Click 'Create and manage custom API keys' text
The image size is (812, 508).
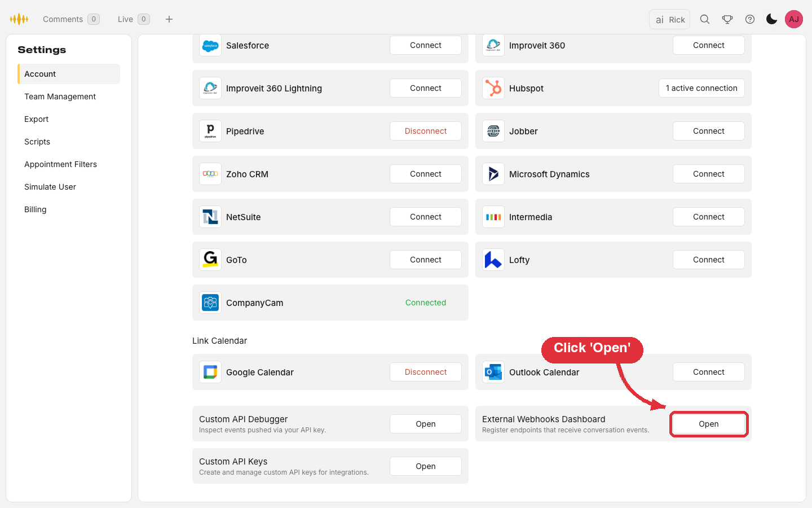284,472
